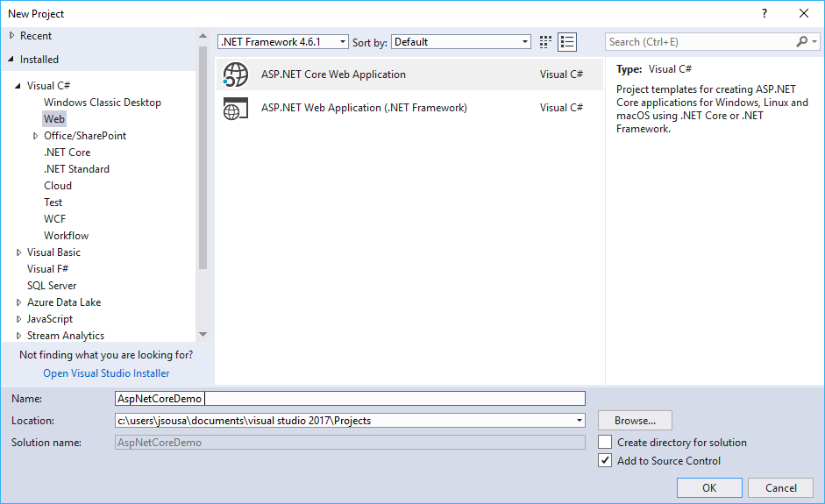Expand the Recent section
Image resolution: width=825 pixels, height=504 pixels.
pyautogui.click(x=11, y=36)
